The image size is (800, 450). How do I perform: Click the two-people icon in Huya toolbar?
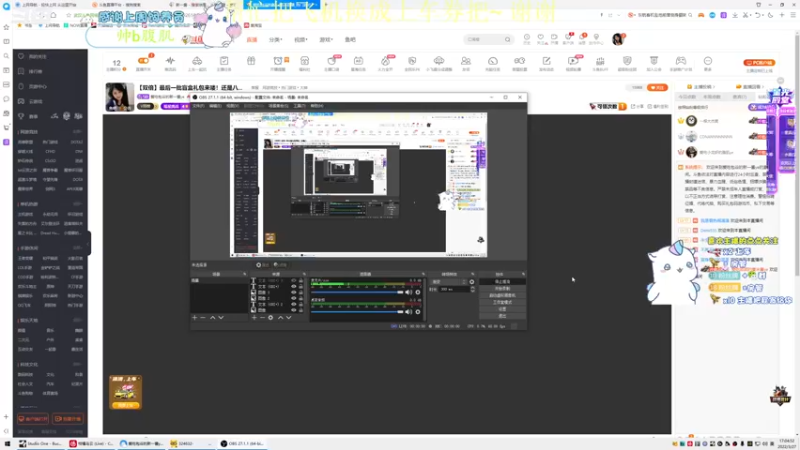point(466,61)
